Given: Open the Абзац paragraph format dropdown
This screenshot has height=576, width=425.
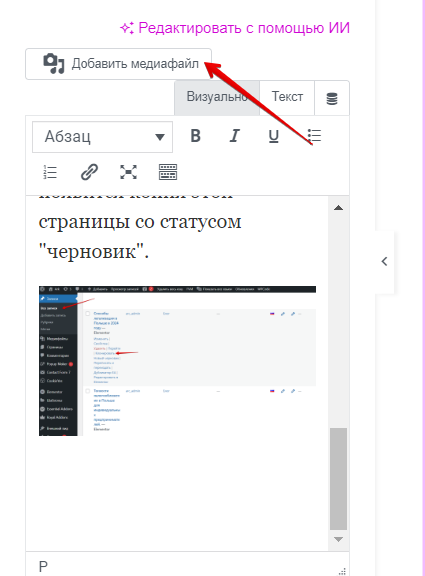Looking at the screenshot, I should (x=102, y=137).
